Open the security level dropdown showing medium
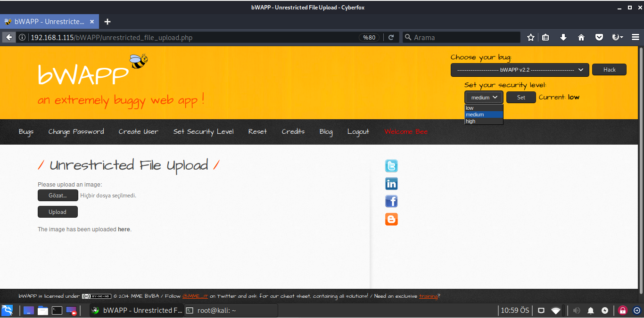Screen dimensions: 644x318 [484, 97]
